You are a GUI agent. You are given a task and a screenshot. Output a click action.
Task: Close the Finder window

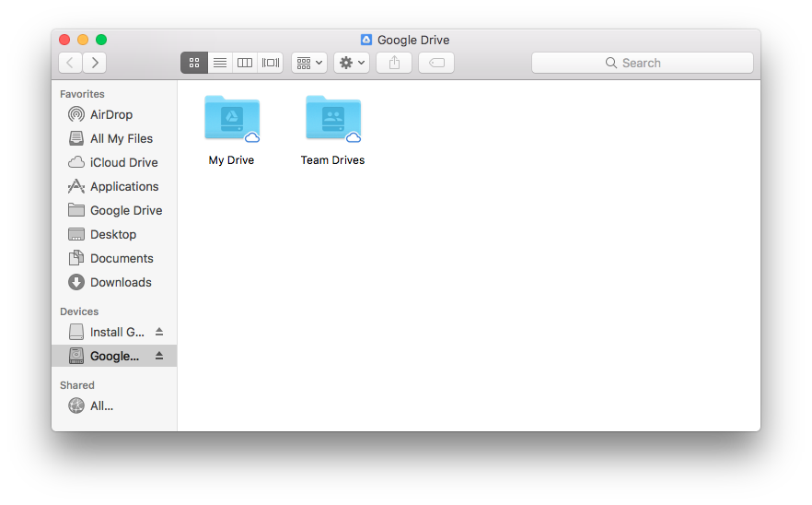coord(64,40)
